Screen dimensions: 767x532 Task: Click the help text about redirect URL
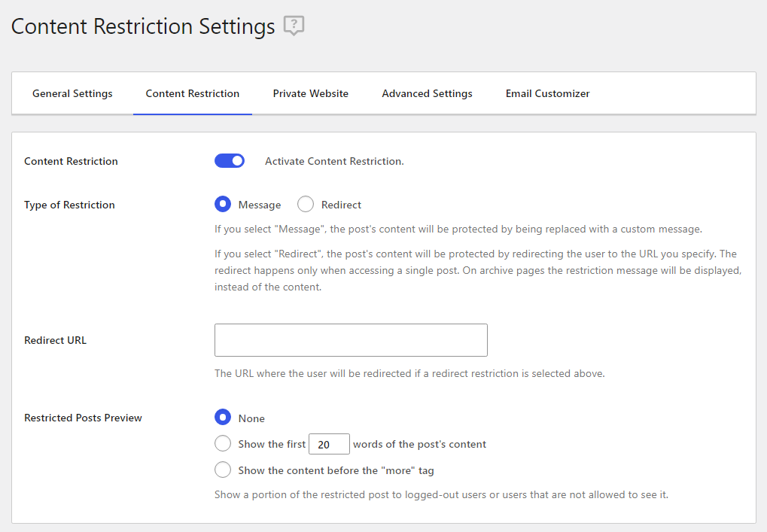pos(409,373)
